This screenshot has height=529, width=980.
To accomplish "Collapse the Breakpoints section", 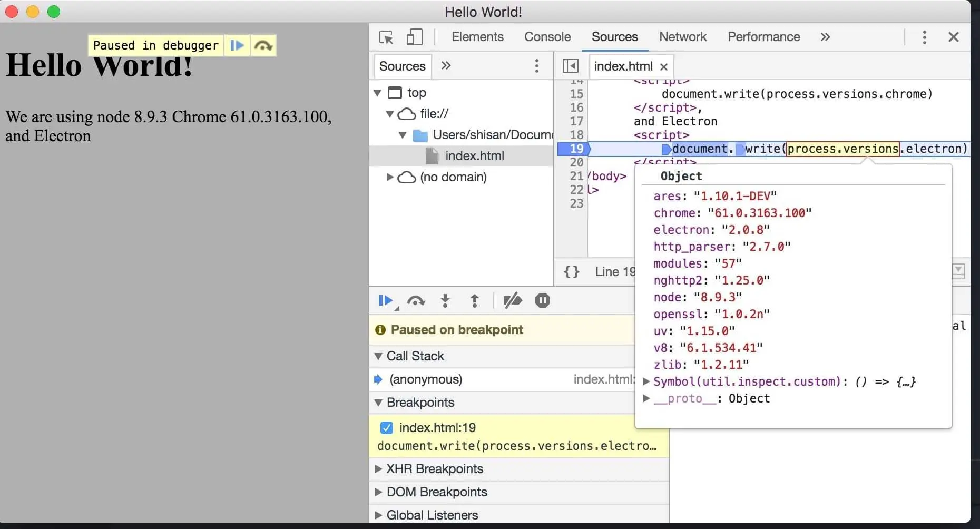I will 378,403.
